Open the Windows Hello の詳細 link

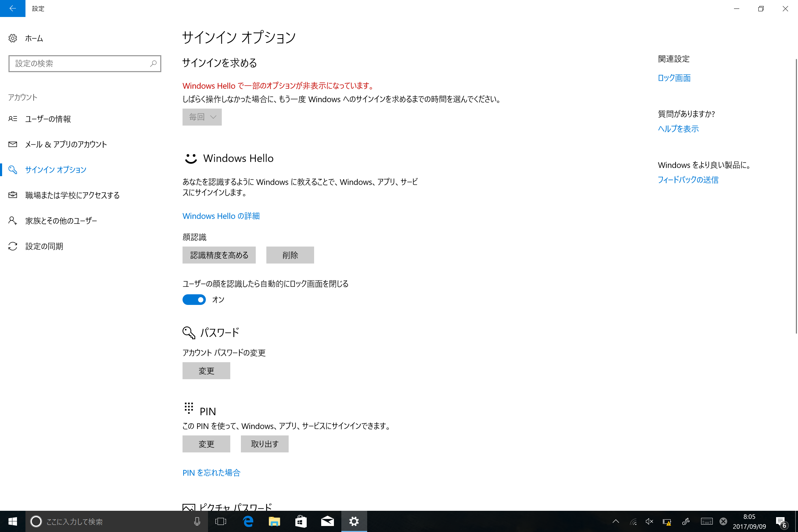click(x=221, y=216)
